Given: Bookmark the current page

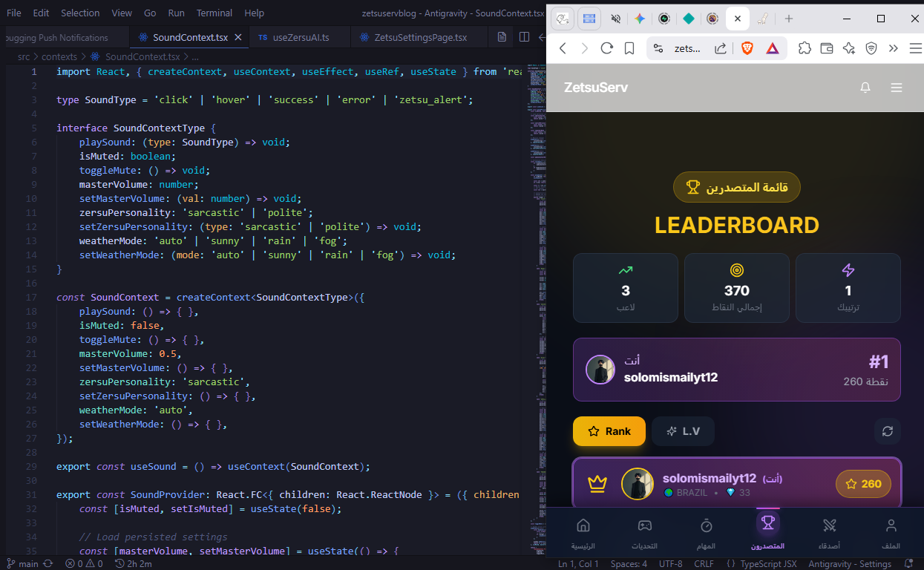Looking at the screenshot, I should pos(629,48).
